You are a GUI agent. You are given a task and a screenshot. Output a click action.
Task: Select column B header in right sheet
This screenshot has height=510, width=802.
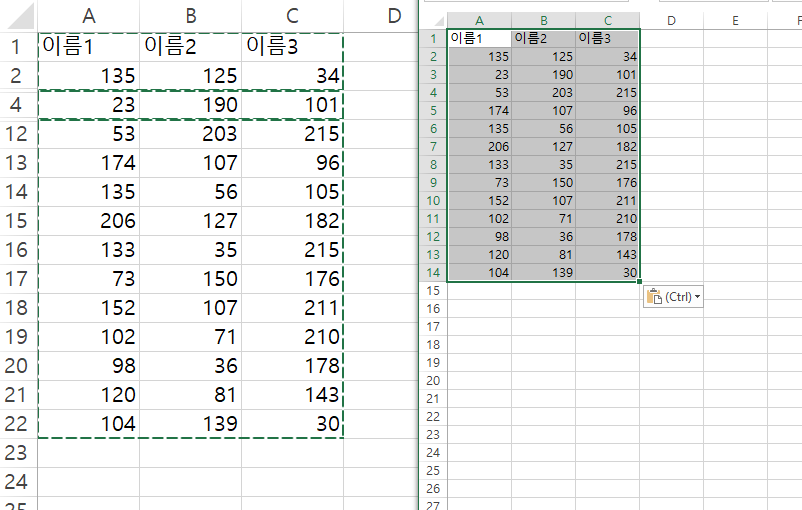pos(543,20)
